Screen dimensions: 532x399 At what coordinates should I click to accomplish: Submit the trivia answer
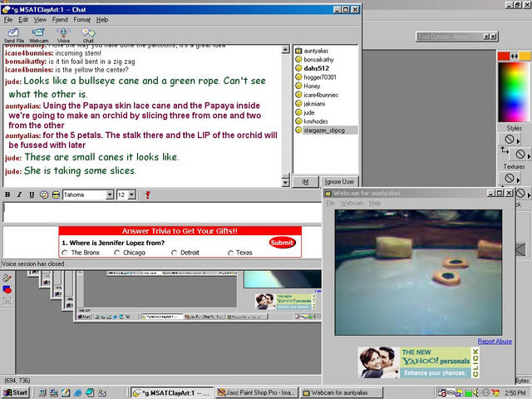(x=282, y=243)
